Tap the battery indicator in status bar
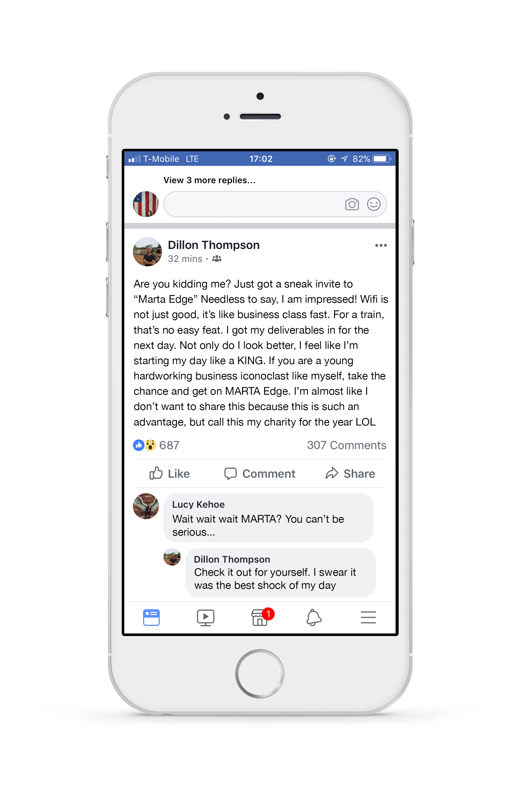Image resolution: width=515 pixels, height=812 pixels. 382,159
